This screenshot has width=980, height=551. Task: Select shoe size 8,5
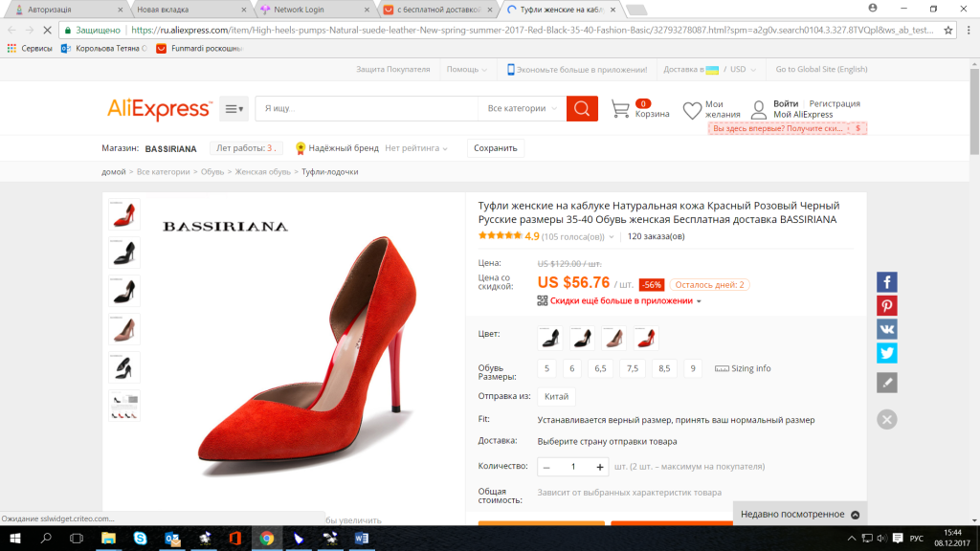click(x=664, y=368)
